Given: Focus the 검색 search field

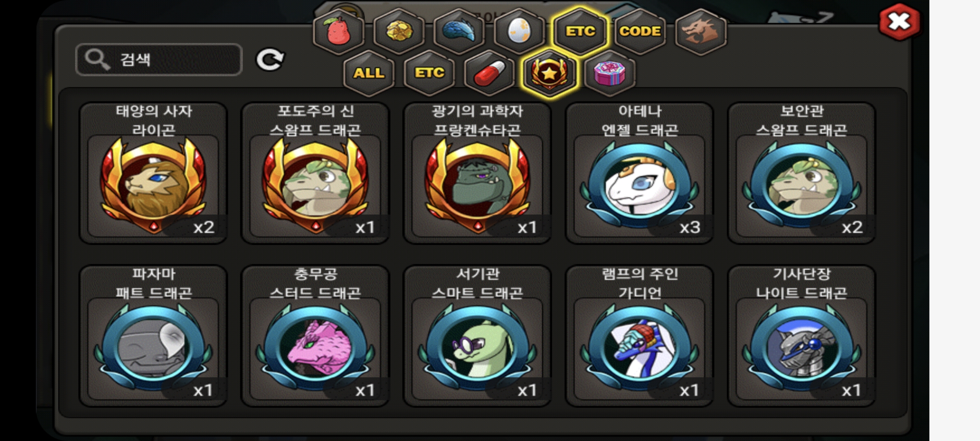Looking at the screenshot, I should pos(159,60).
